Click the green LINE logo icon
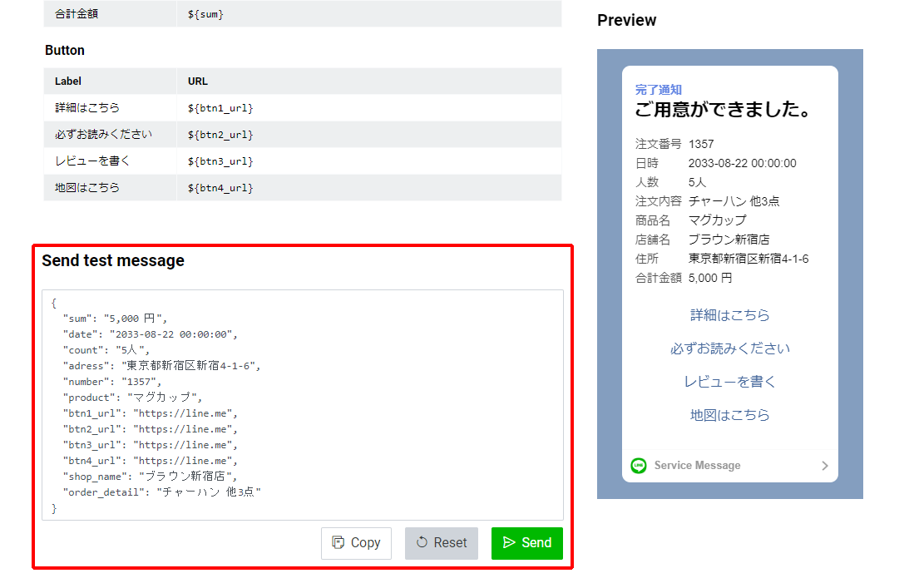This screenshot has height=588, width=904. point(639,466)
